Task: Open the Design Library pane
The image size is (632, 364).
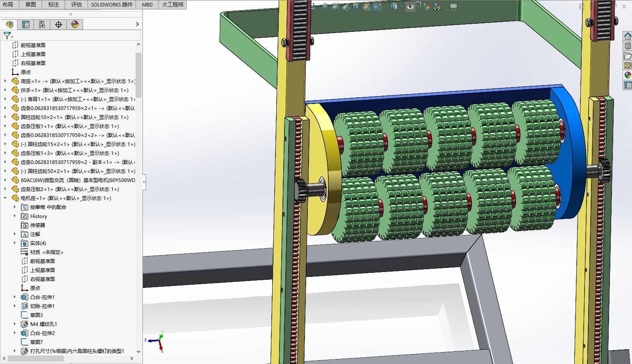Action: (x=627, y=46)
